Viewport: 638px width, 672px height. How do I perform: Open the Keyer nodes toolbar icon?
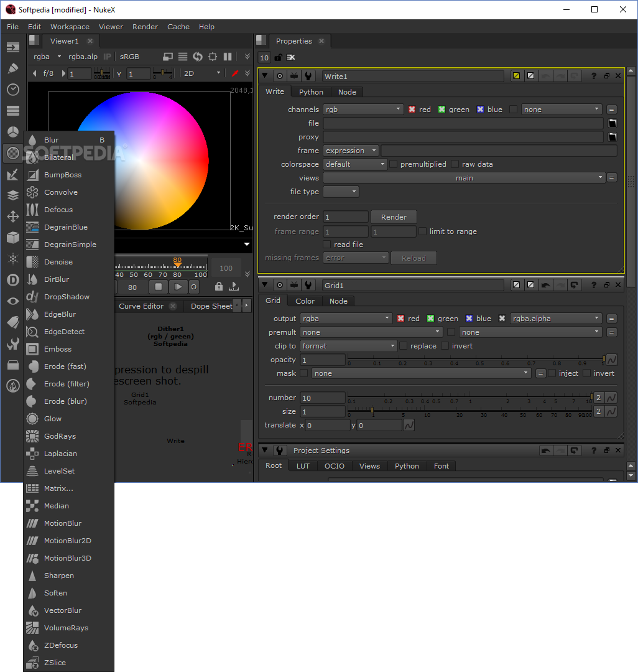(13, 174)
